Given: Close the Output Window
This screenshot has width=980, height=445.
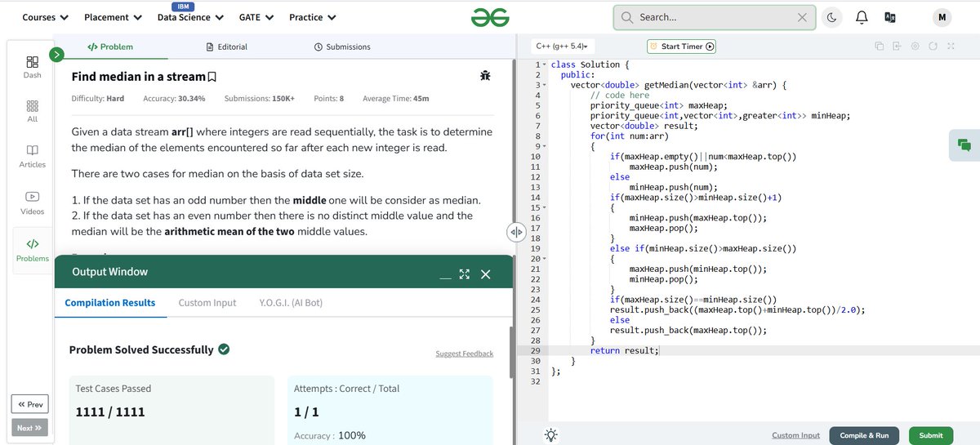Looking at the screenshot, I should 486,274.
